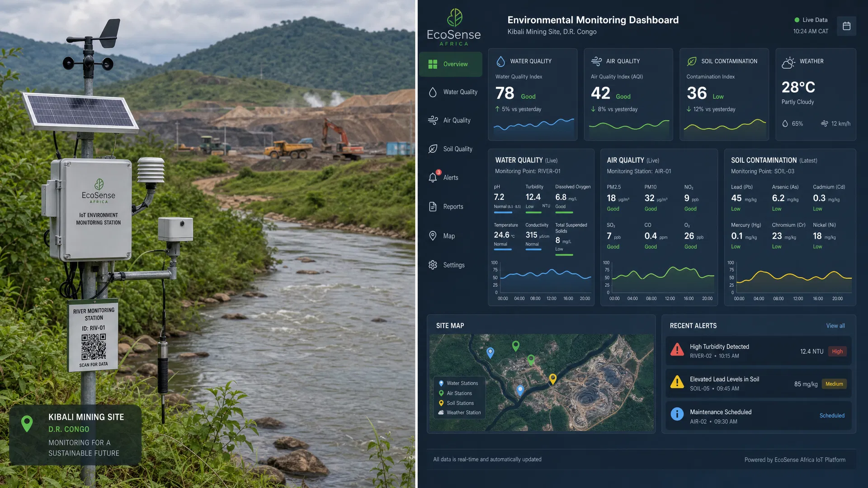Toggle Soil Stations in map legend
The image size is (868, 488).
coord(456,403)
